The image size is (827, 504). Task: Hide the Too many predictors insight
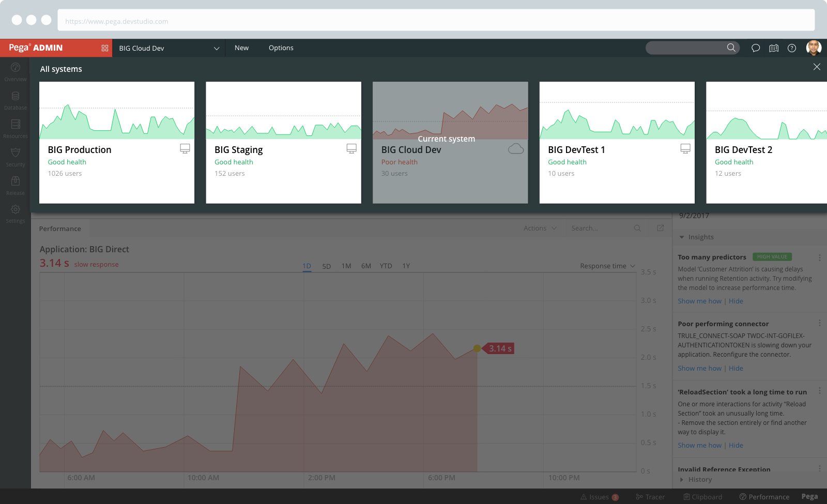pyautogui.click(x=736, y=301)
